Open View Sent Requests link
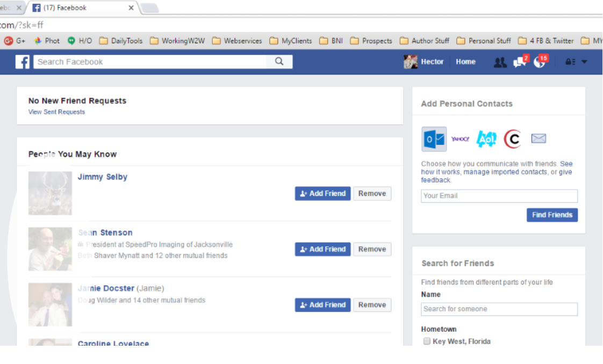The height and width of the screenshot is (364, 603). (56, 112)
